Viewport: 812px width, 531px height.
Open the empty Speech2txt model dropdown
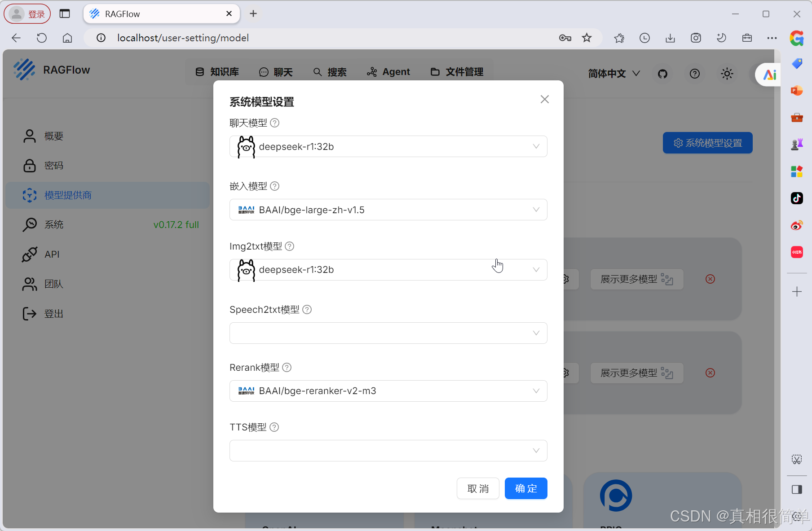point(388,333)
